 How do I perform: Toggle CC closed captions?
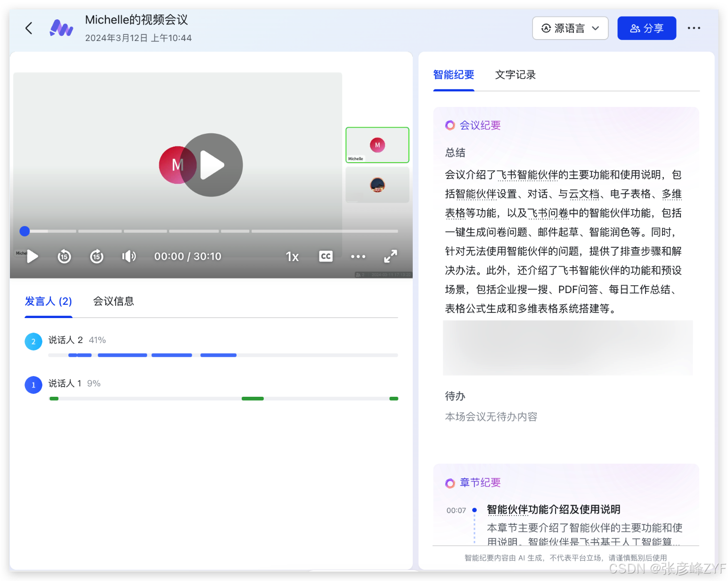(x=326, y=256)
